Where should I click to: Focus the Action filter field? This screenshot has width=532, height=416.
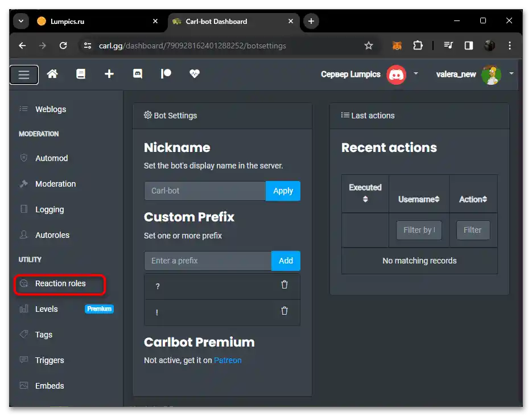(x=473, y=230)
